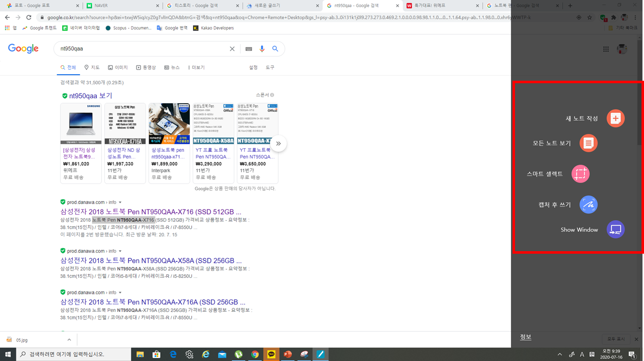Start voice search with microphone icon
This screenshot has height=361, width=644.
coord(262,49)
